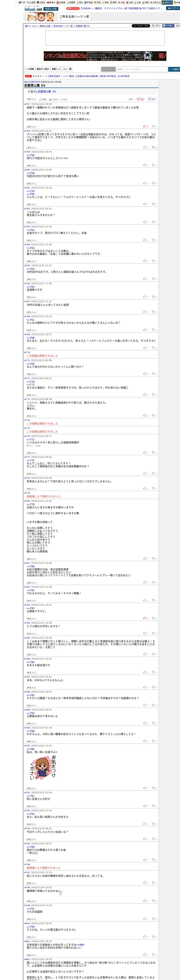Click the >>797 reply anchor in post #799
Image resolution: width=180 pixels, height=980 pixels.
click(30, 909)
